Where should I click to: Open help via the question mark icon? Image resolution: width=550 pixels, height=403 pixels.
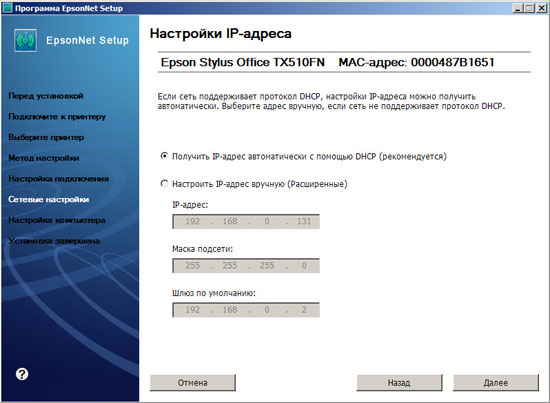tap(22, 374)
